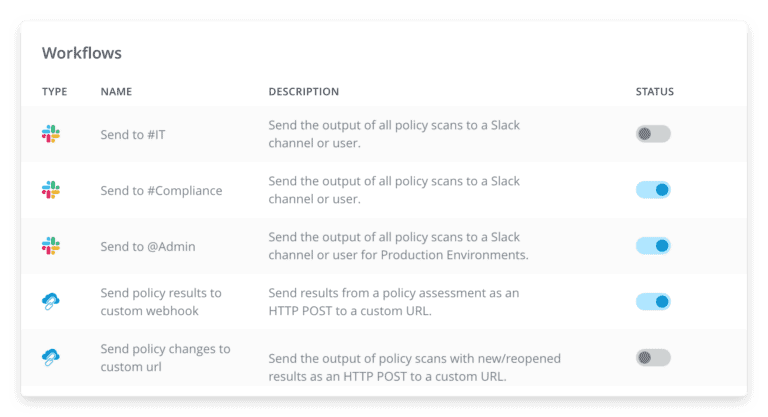Enable the policy changes to custom url toggle

[653, 357]
